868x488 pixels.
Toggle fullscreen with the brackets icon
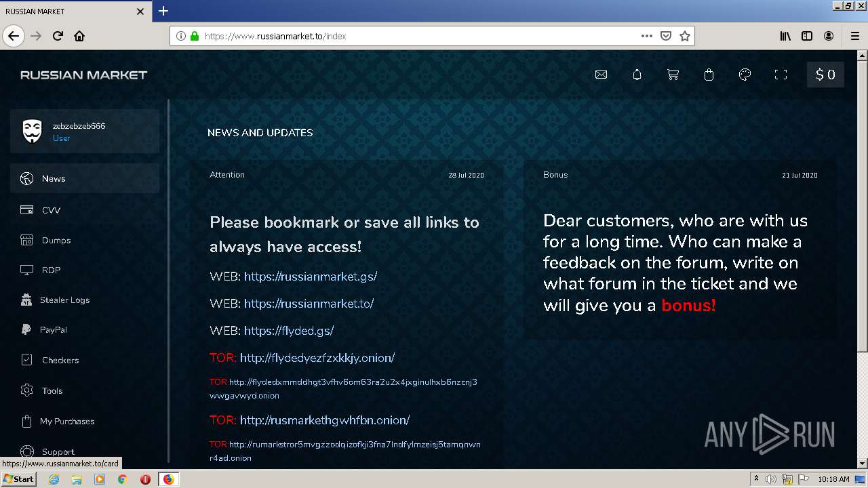tap(781, 75)
